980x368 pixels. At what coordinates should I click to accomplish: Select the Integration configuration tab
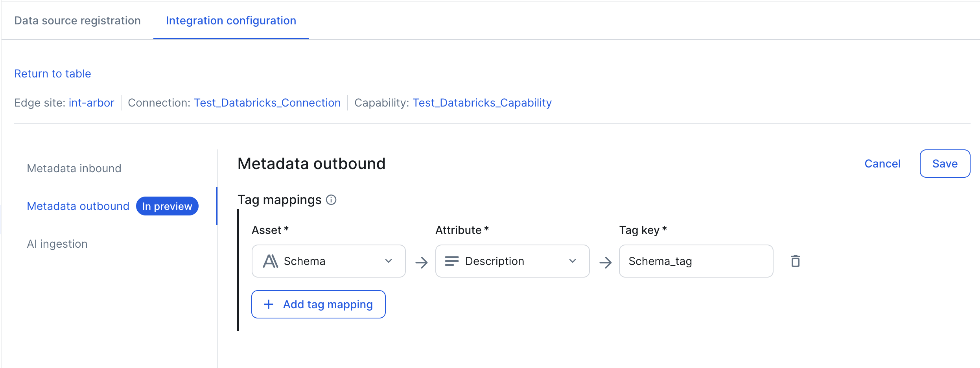pos(231,20)
